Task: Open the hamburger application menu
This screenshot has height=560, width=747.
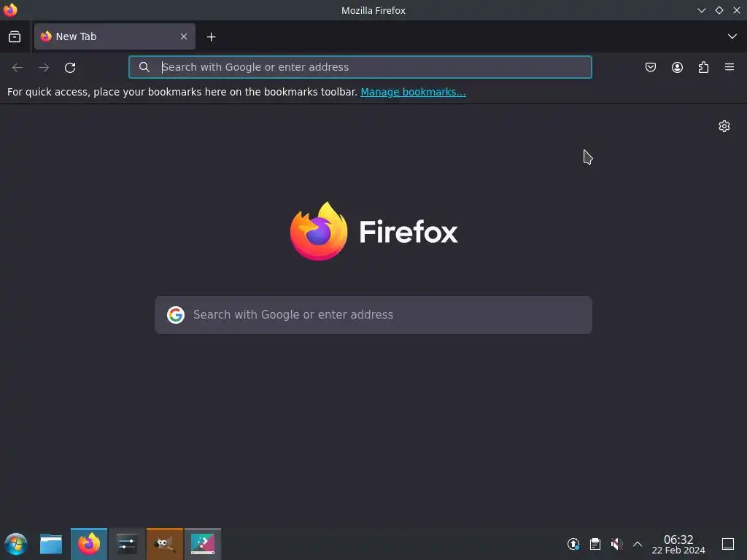Action: pyautogui.click(x=729, y=67)
